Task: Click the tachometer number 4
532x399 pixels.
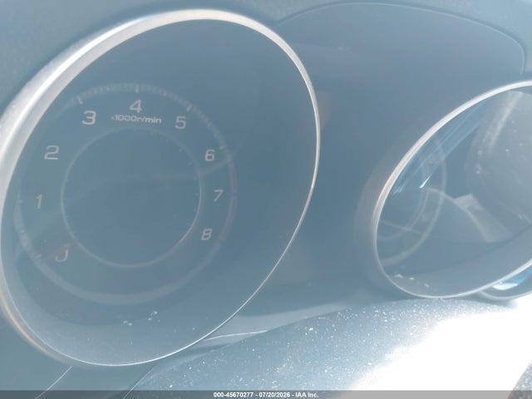Action: 135,106
